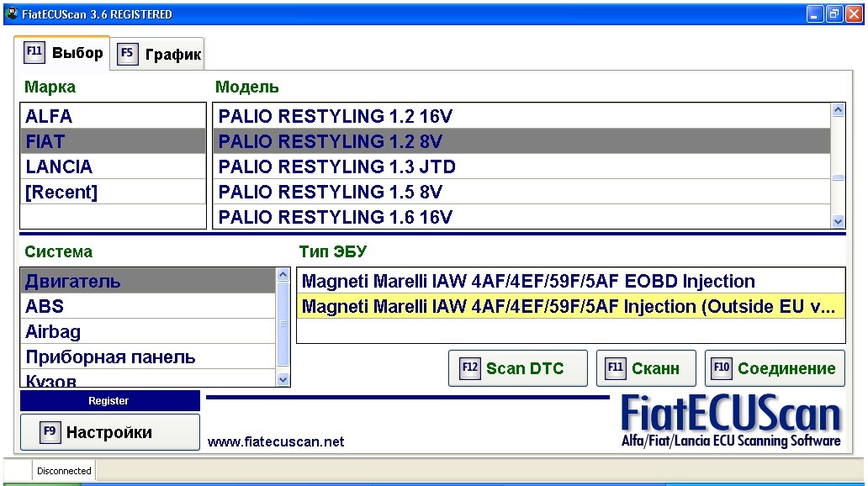Open Настройки settings

tap(109, 432)
